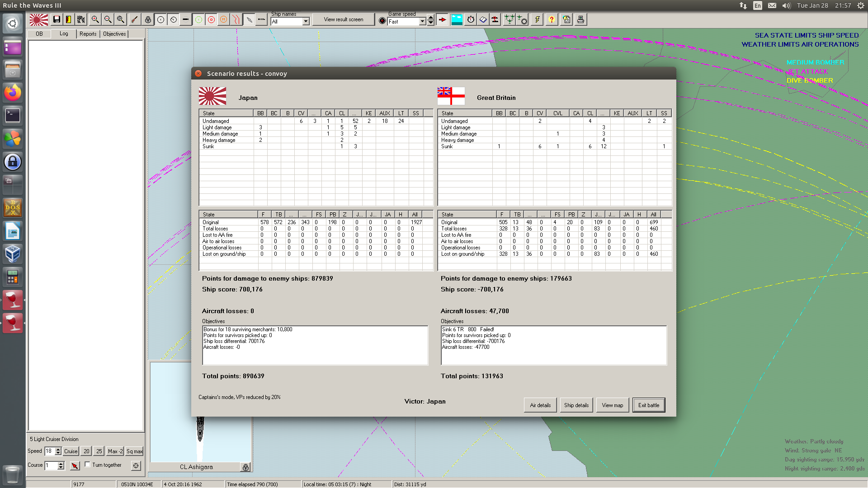The image size is (868, 488).
Task: Toggle the red target circle display
Action: point(211,19)
